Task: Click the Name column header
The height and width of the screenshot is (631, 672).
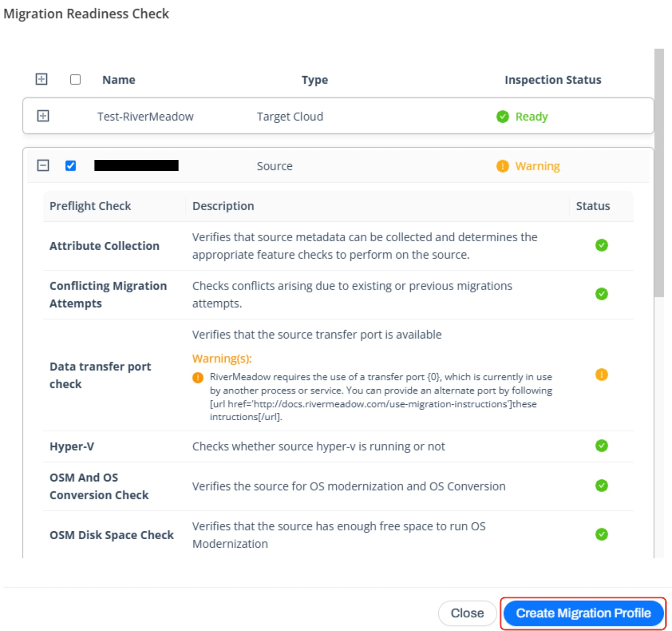Action: [x=119, y=80]
